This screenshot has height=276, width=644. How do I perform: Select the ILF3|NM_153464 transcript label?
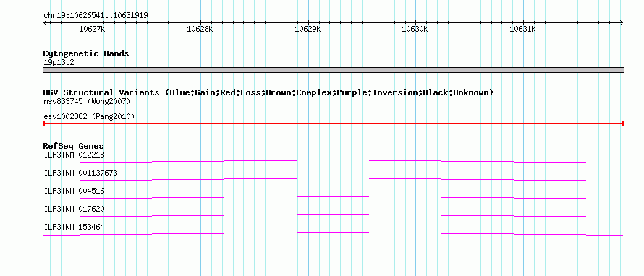pos(74,227)
